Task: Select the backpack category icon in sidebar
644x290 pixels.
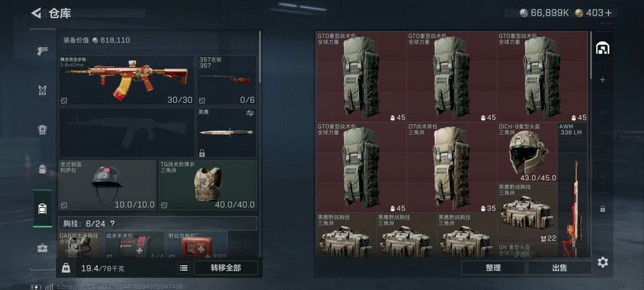Action: 42,169
